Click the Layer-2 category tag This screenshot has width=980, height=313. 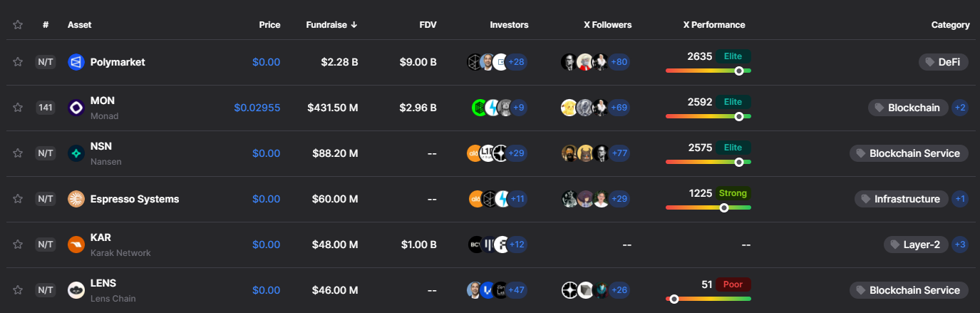[915, 245]
